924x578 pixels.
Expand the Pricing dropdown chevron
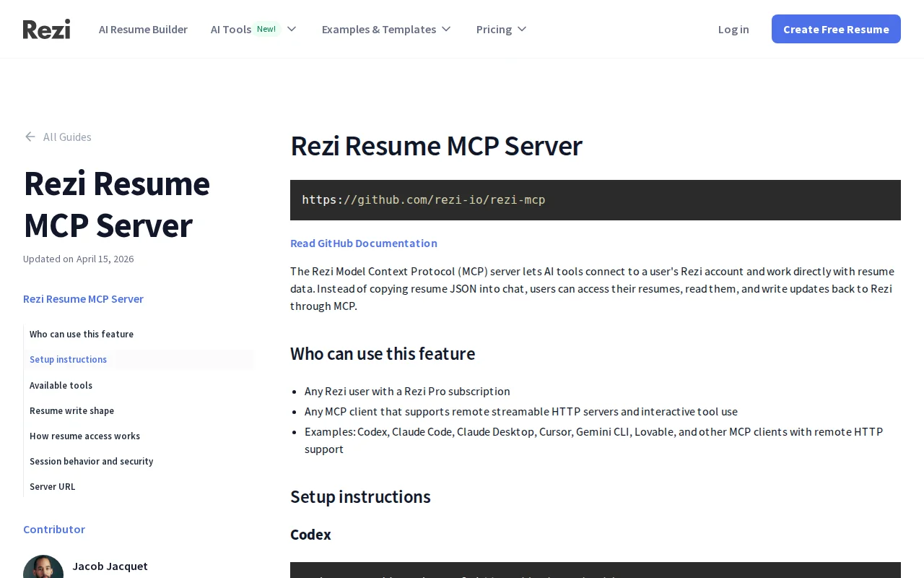point(522,29)
